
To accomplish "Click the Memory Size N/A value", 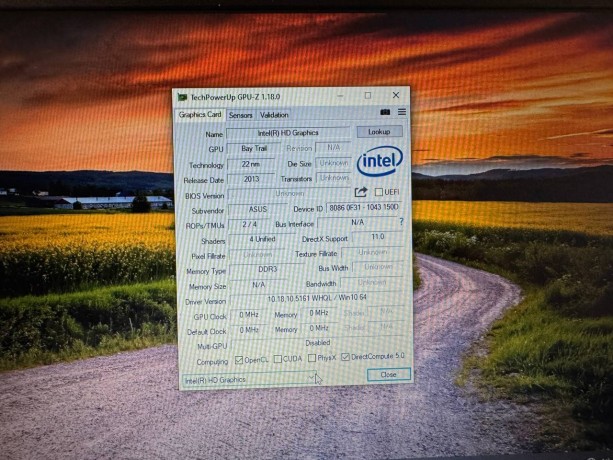I will point(258,285).
